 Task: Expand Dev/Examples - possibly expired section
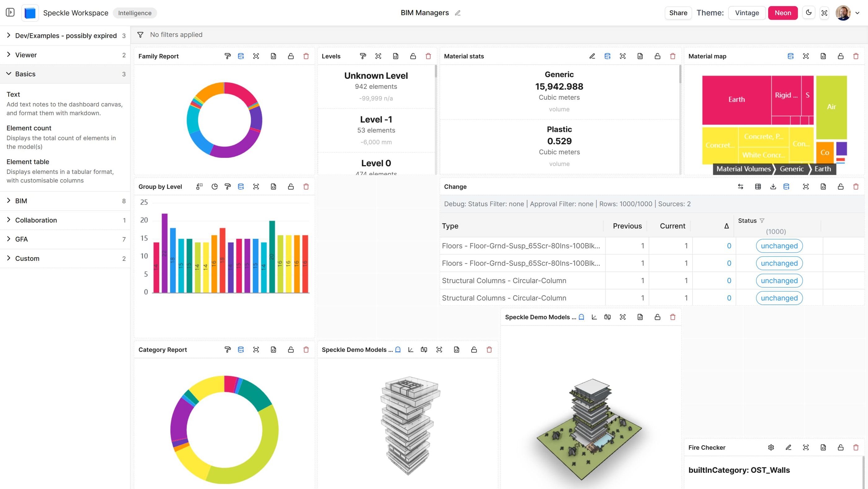[x=65, y=36]
